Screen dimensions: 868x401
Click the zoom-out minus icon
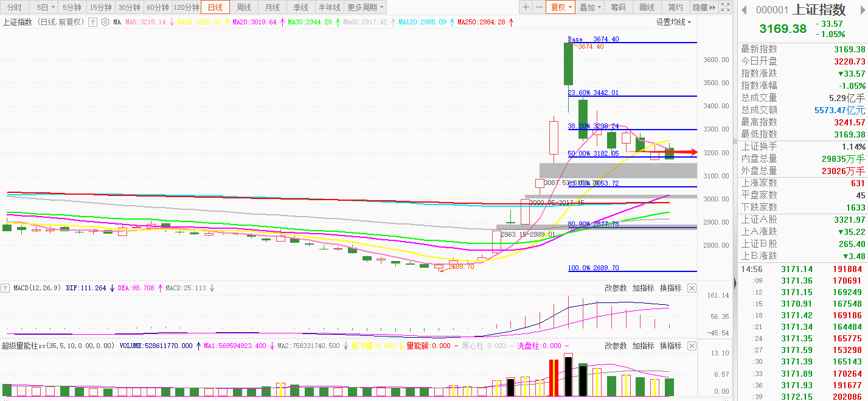coord(539,7)
